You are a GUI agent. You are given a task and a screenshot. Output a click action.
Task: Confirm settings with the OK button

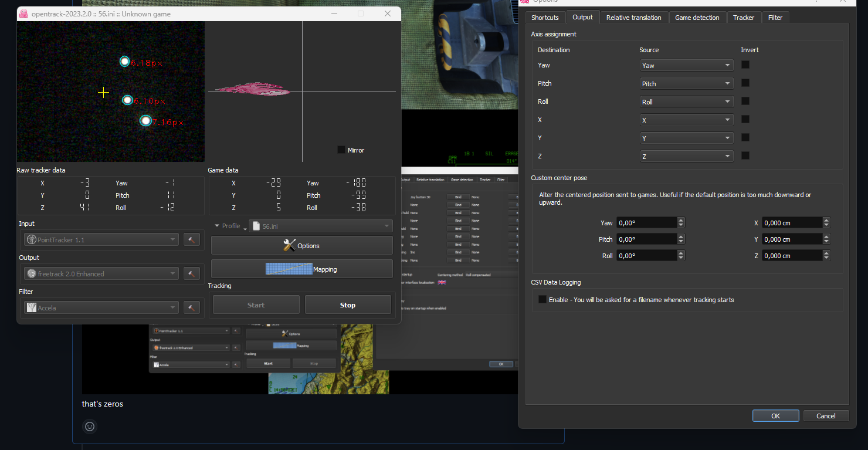pos(775,415)
